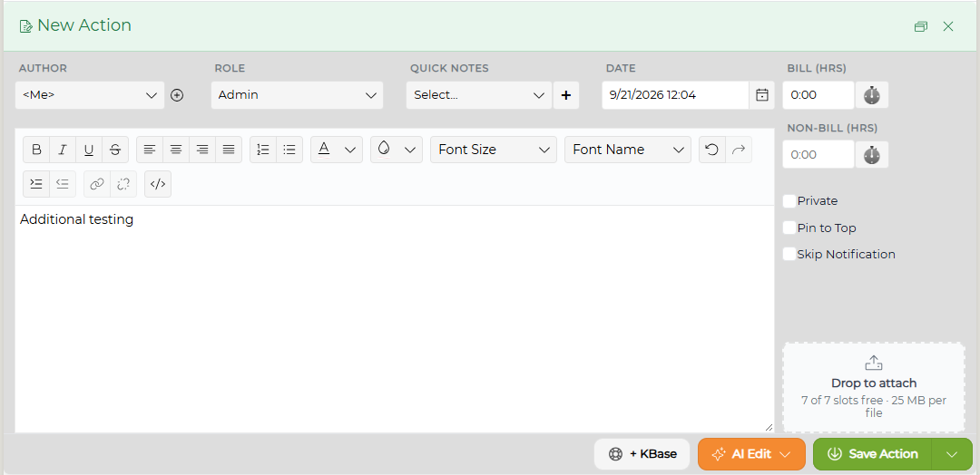Image resolution: width=980 pixels, height=475 pixels.
Task: Insert a numbered list
Action: click(x=263, y=150)
